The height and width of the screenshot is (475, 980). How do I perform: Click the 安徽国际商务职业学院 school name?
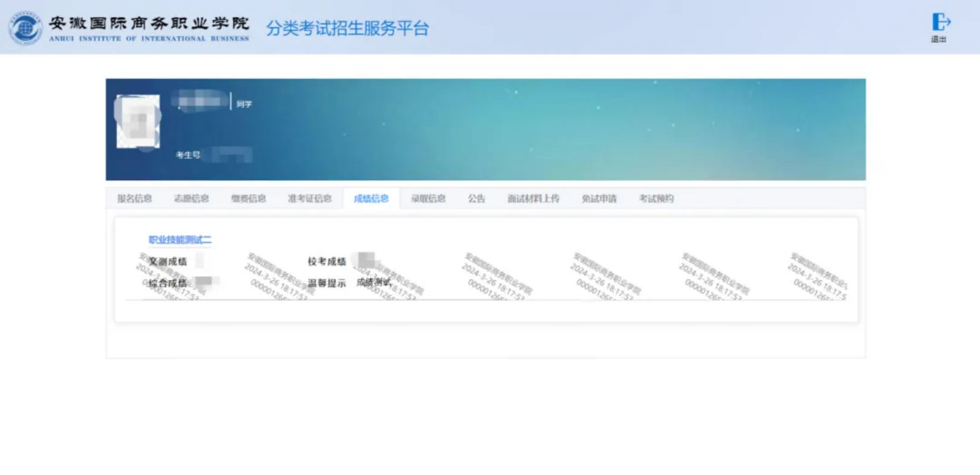149,24
